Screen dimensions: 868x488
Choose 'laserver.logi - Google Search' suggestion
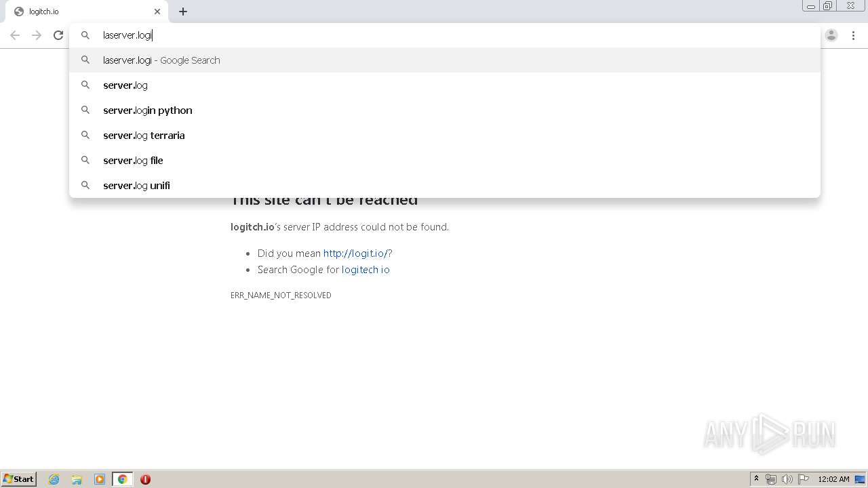[445, 60]
